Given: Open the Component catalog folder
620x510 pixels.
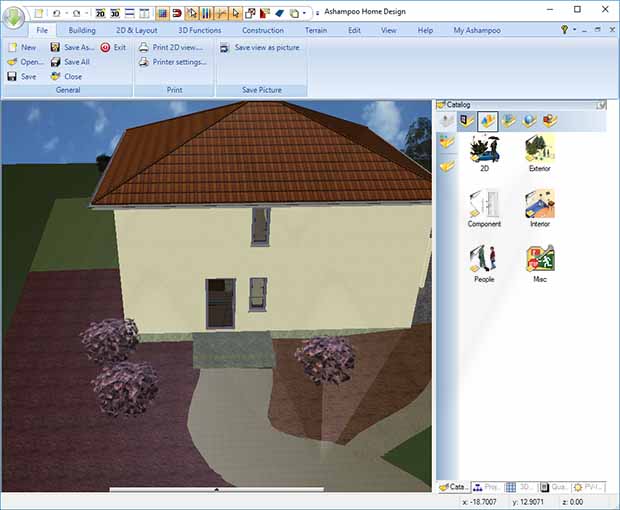Looking at the screenshot, I should 484,208.
